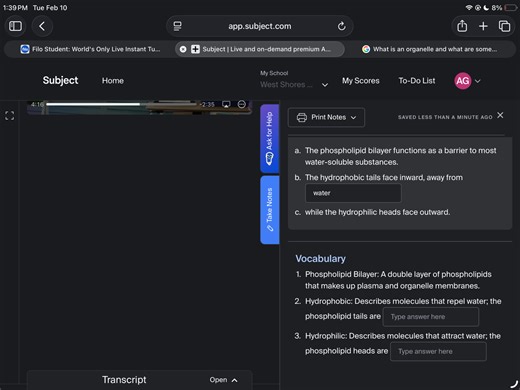Viewport: 520px width, 390px height.
Task: Open the Ask for Help side tab
Action: (x=269, y=138)
